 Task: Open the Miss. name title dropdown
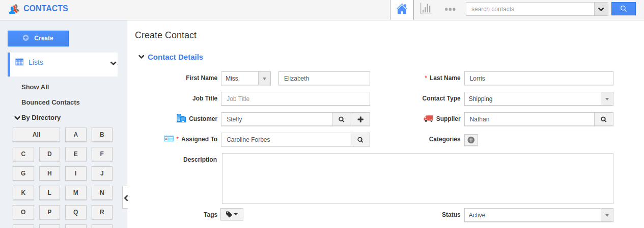pos(264,79)
